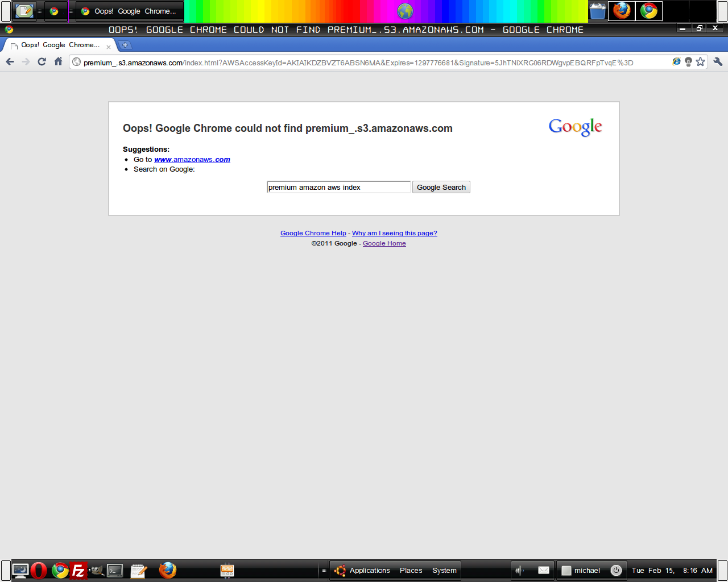Follow the www.amazonaws.com suggestion link
Viewport: 728px width, 582px height.
pyautogui.click(x=192, y=160)
